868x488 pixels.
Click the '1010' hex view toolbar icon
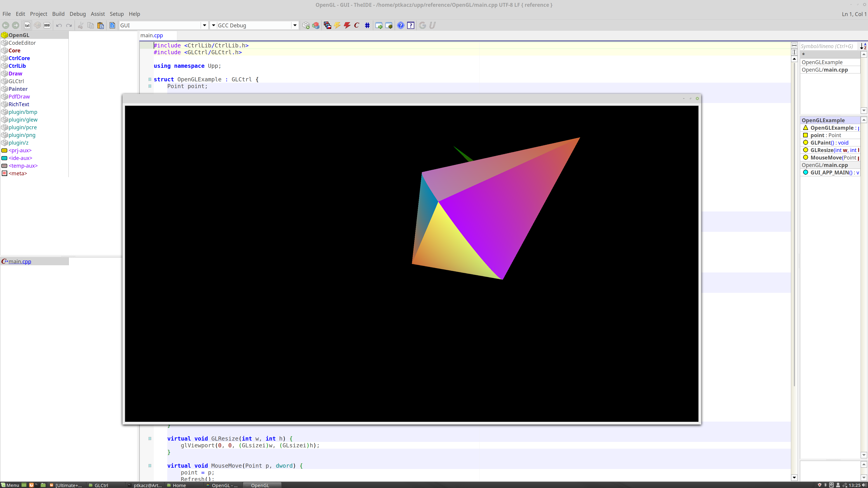pyautogui.click(x=47, y=25)
